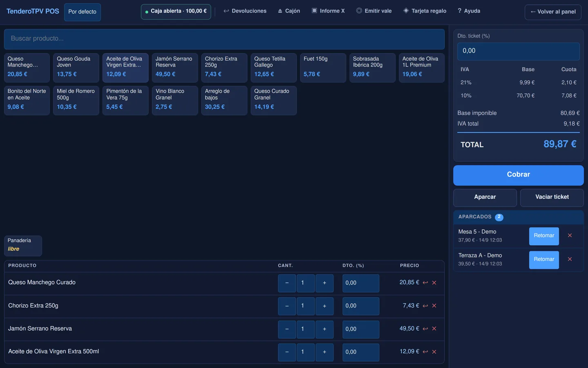
Task: Open Ayuda help
Action: [469, 11]
